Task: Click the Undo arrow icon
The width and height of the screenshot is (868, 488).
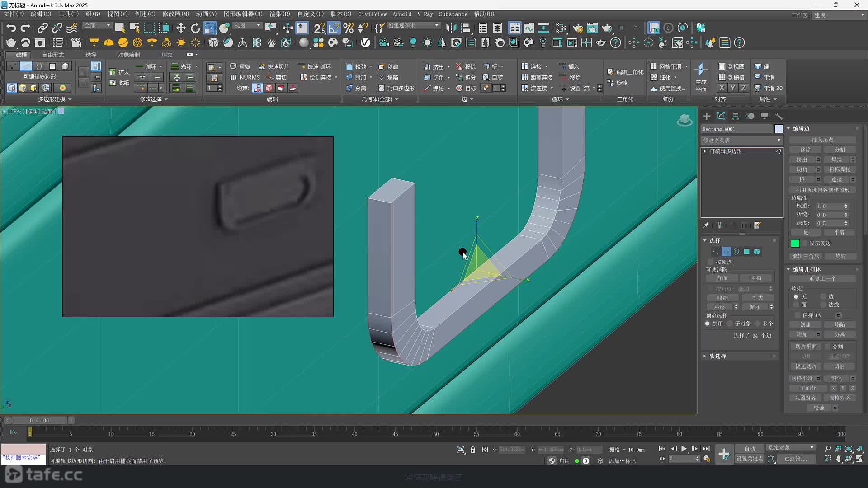Action: [11, 28]
